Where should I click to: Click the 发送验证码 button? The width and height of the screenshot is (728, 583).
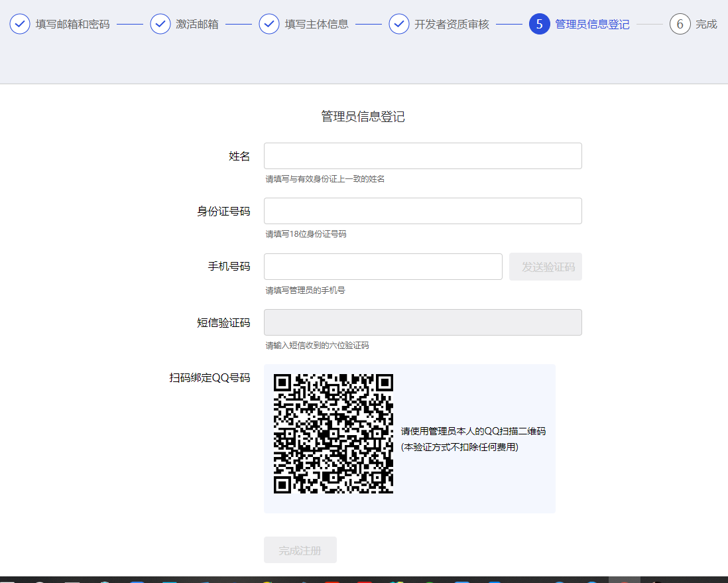[546, 267]
